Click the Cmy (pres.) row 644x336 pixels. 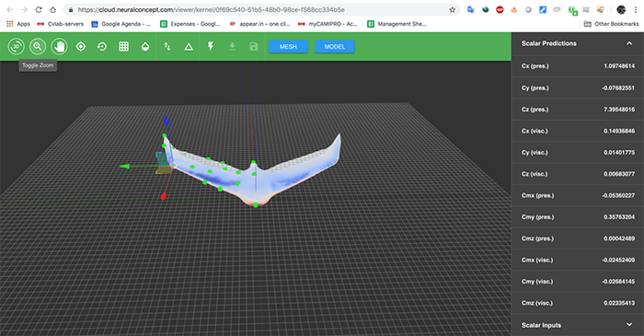(x=578, y=217)
